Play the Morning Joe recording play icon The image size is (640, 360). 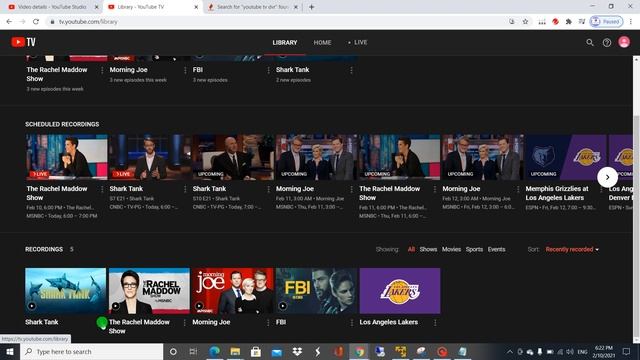(x=199, y=306)
